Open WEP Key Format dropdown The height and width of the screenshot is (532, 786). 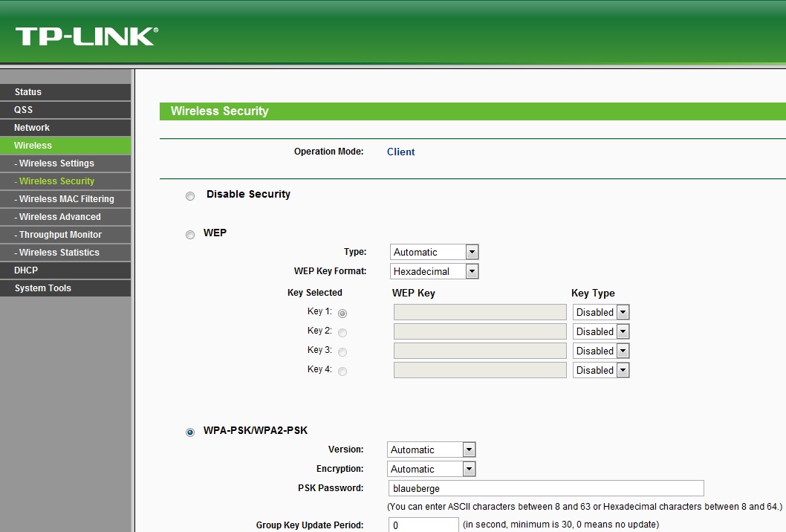(x=434, y=271)
